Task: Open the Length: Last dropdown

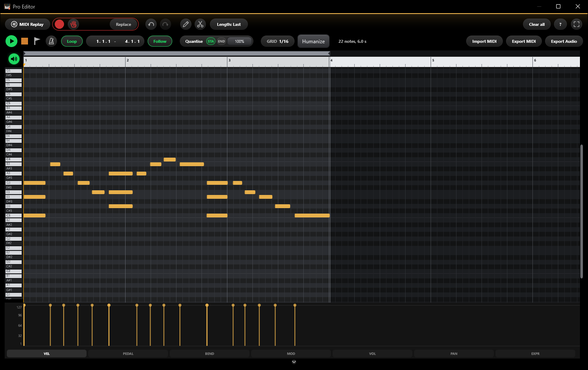Action: click(x=229, y=24)
